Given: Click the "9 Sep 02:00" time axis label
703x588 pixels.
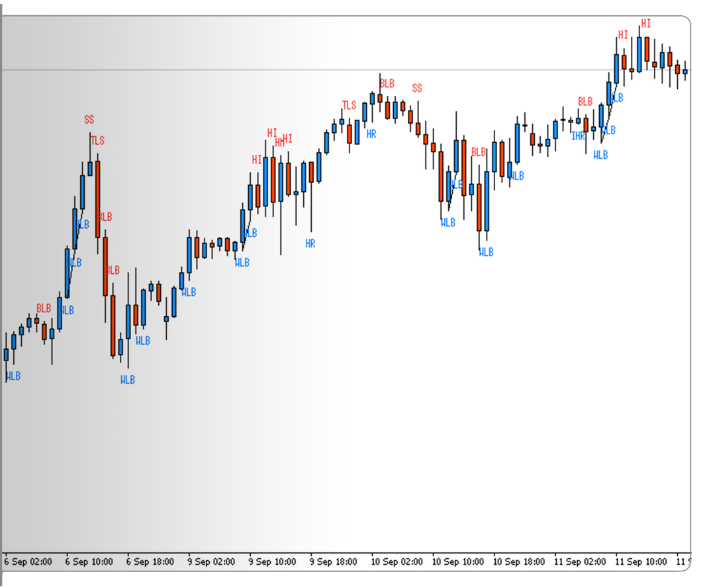Looking at the screenshot, I should pyautogui.click(x=211, y=562).
